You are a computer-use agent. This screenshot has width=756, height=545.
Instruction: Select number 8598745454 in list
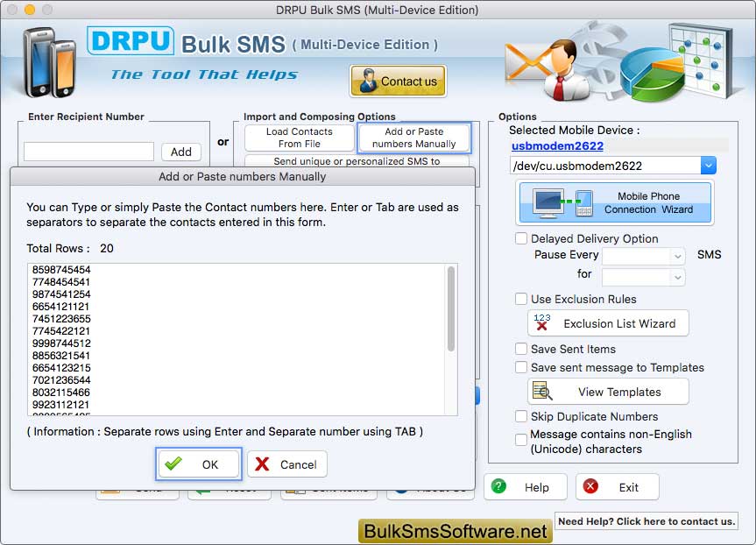[61, 270]
